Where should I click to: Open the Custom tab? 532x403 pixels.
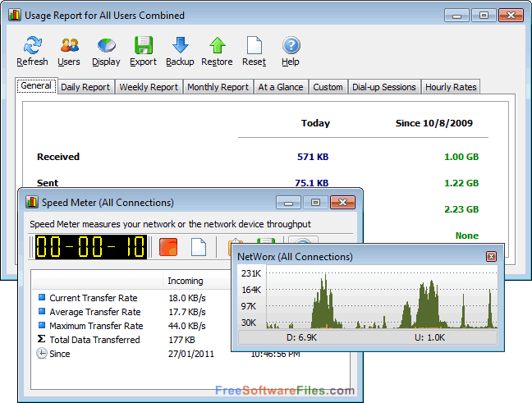328,87
